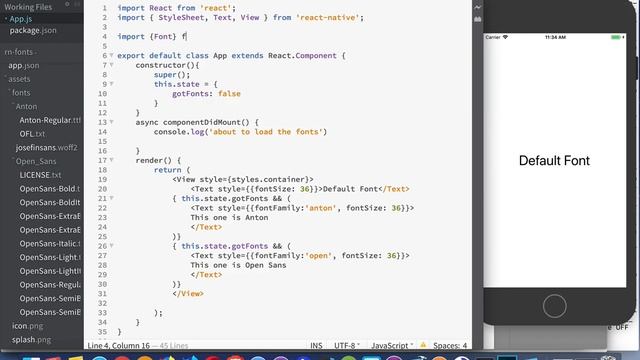The height and width of the screenshot is (360, 640).
Task: Collapse the fold arrow at line 21
Action: point(111,198)
